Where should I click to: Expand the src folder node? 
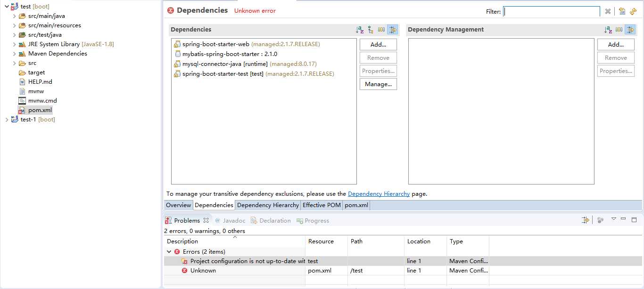pos(14,63)
